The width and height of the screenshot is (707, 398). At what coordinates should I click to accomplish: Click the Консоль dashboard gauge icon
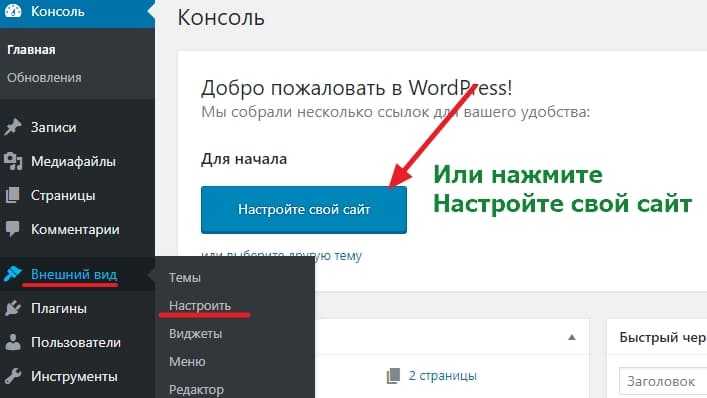click(13, 11)
